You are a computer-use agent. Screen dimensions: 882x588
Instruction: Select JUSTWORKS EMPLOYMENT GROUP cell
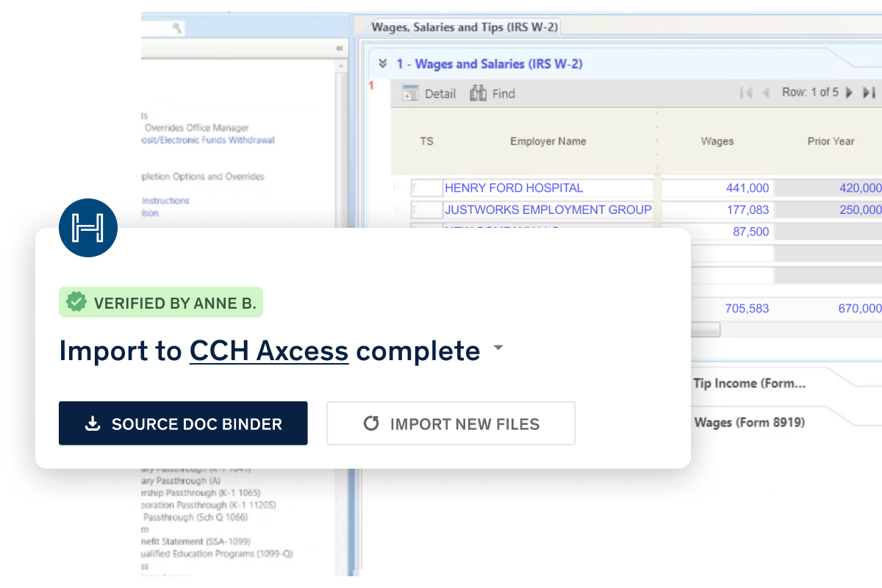[x=548, y=210]
